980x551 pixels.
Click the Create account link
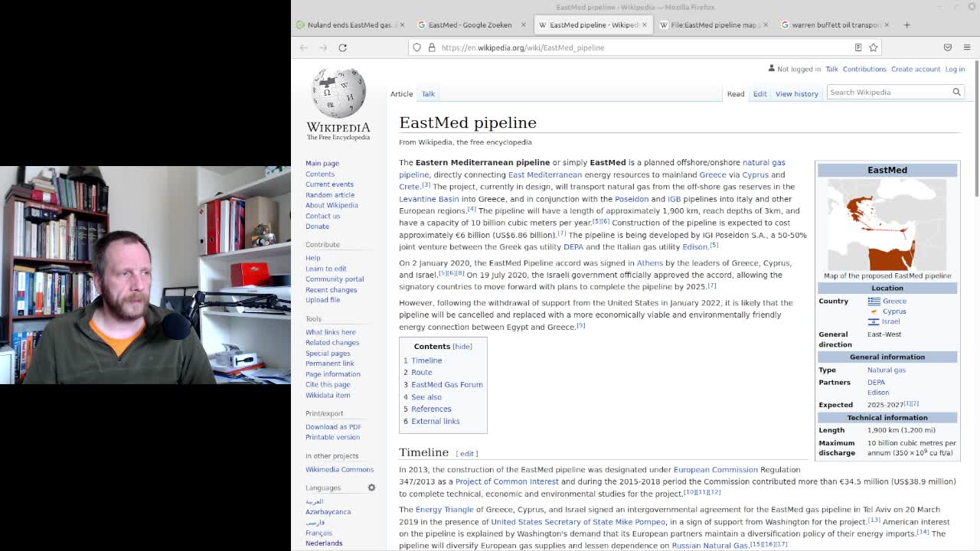tap(915, 69)
